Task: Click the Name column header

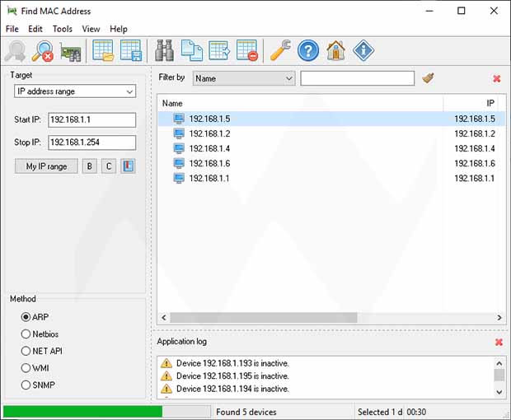Action: (x=300, y=103)
